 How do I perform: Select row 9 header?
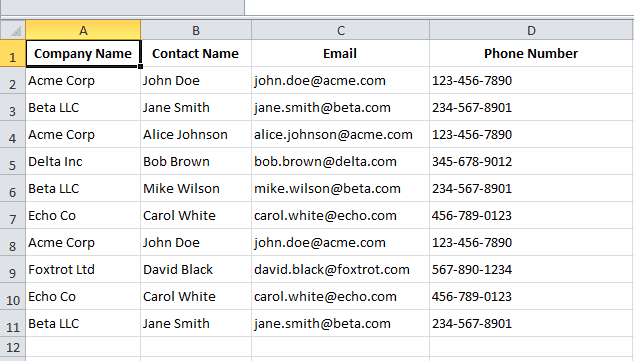(13, 270)
